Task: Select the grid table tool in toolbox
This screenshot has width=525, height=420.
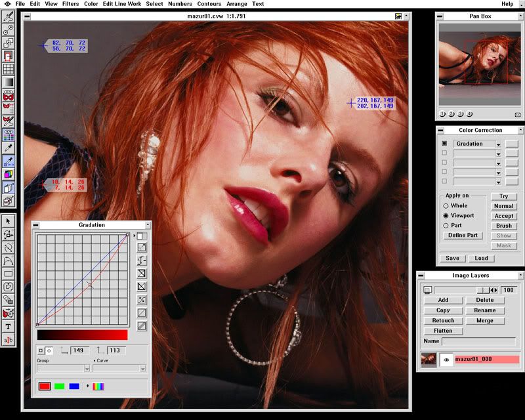Action: 9,69
